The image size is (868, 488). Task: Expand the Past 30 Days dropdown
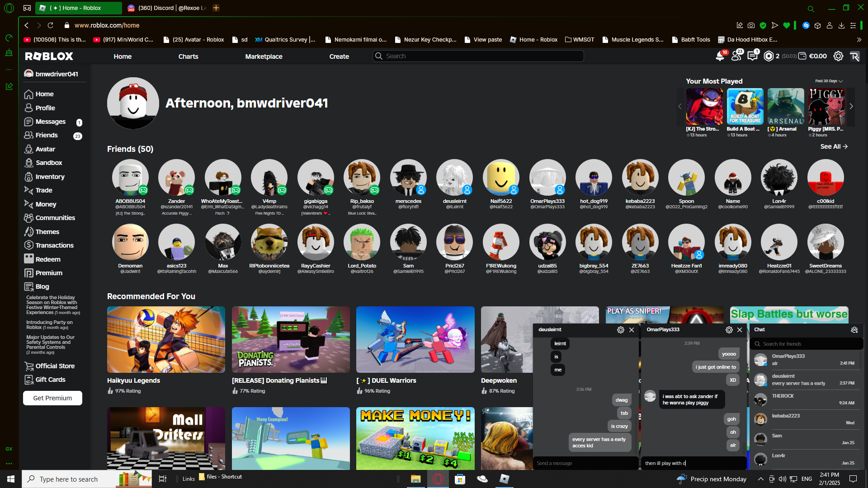(x=829, y=81)
